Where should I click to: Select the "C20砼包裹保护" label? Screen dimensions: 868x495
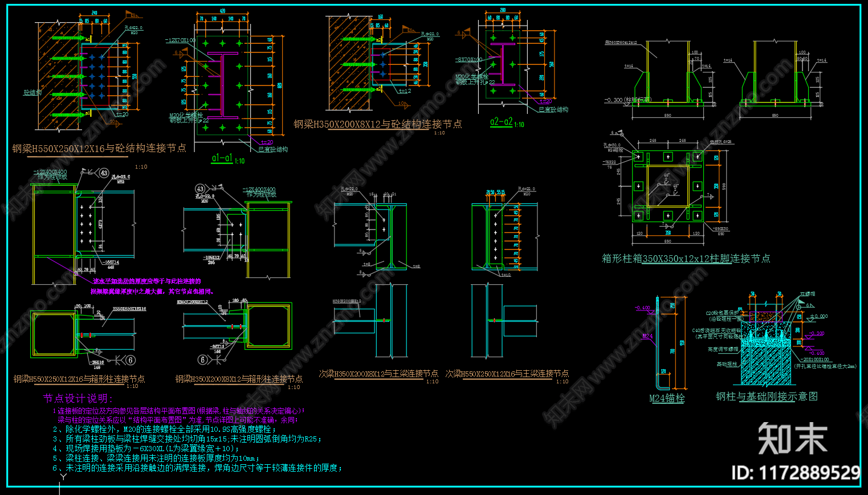pos(723,313)
